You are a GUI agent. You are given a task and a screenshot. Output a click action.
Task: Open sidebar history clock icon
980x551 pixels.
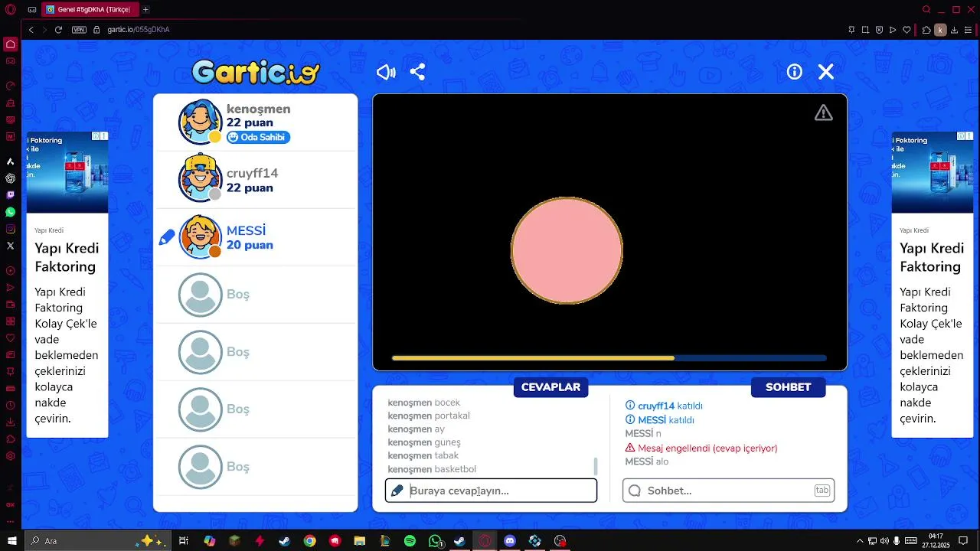[x=11, y=405]
